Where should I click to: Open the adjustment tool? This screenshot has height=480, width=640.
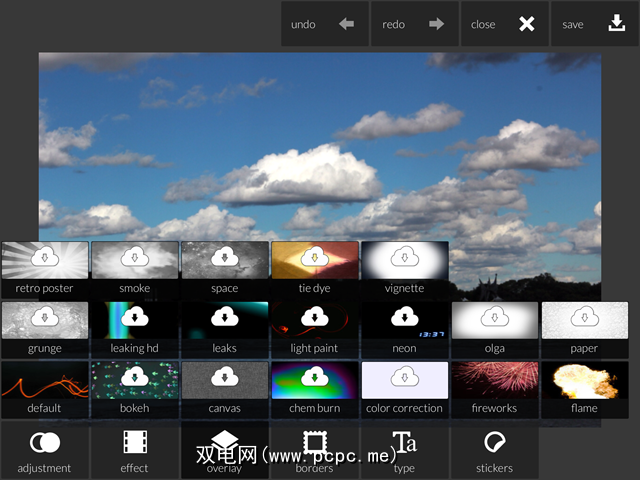(44, 450)
